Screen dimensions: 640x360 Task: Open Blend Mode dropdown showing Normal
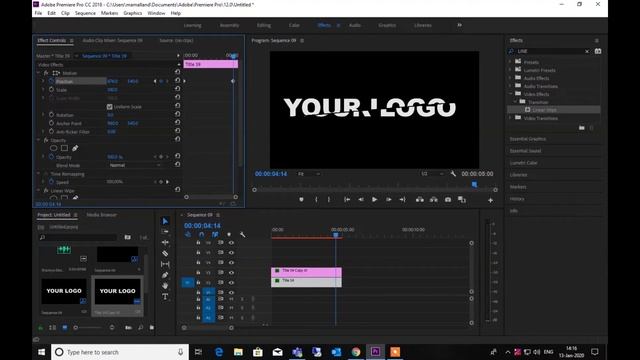coord(135,165)
